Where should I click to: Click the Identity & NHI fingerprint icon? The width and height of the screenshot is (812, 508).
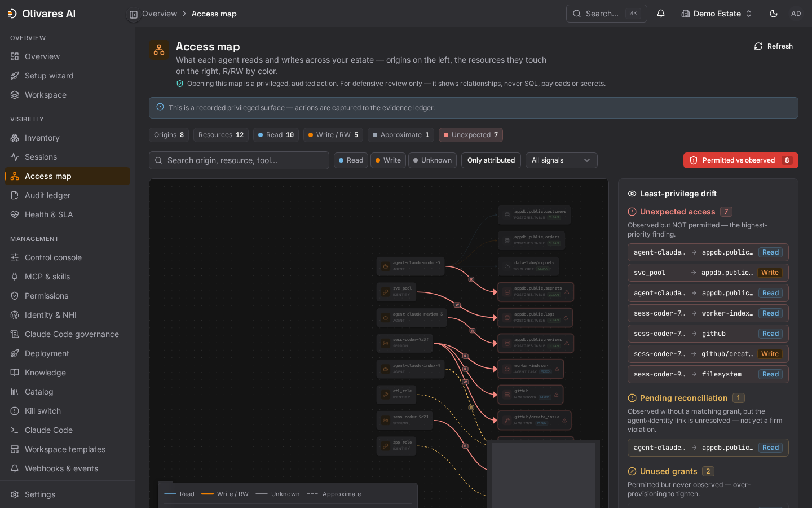point(15,315)
